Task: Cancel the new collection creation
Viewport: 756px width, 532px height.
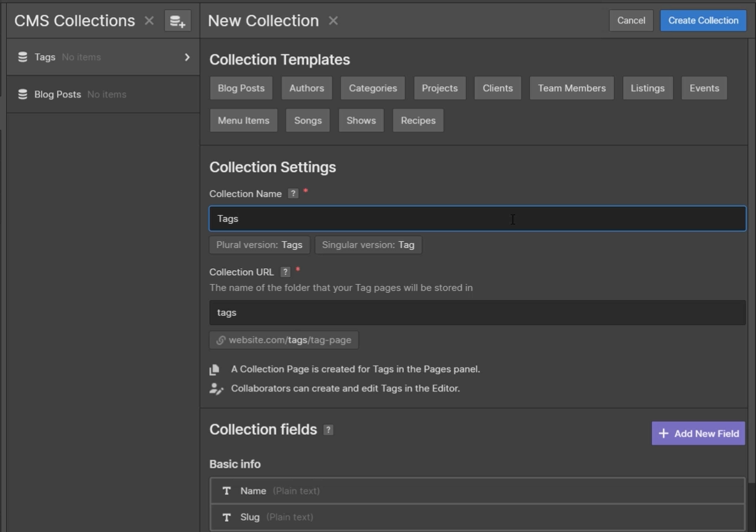Action: [x=631, y=20]
